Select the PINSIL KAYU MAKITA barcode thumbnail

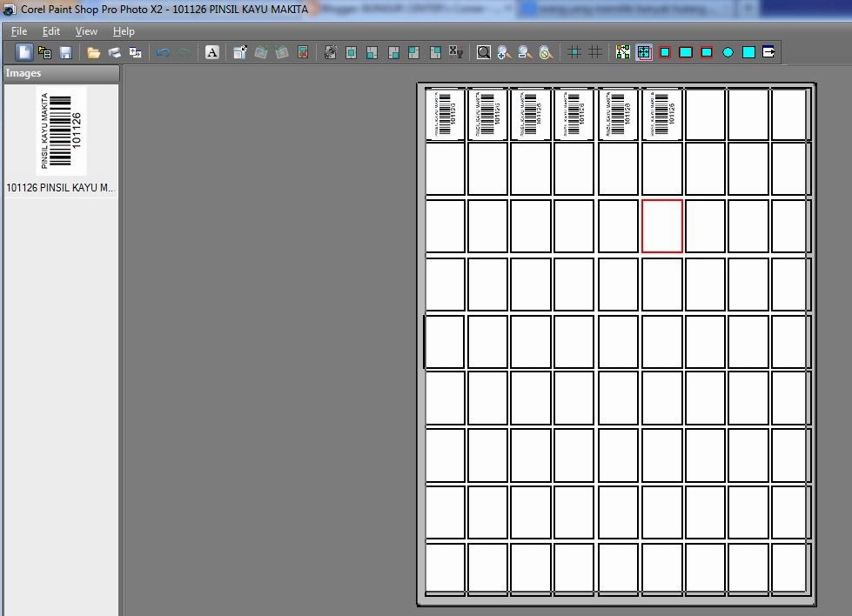pyautogui.click(x=61, y=131)
